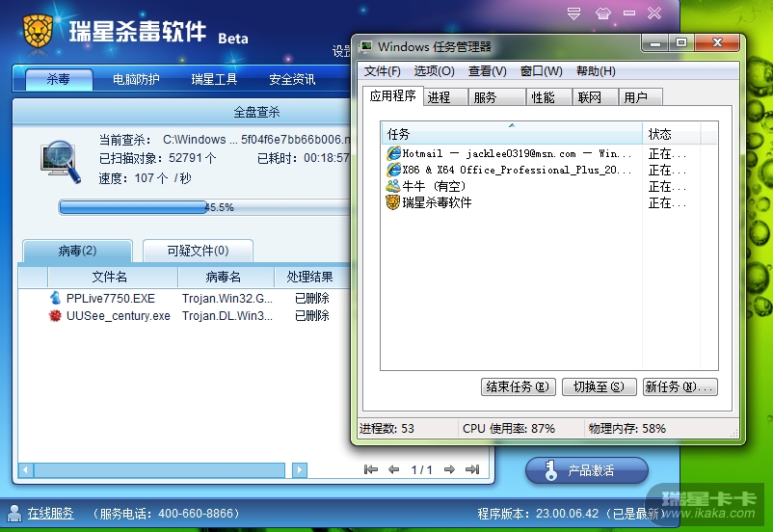
Task: Click the 结束任务(E) button
Action: click(518, 387)
